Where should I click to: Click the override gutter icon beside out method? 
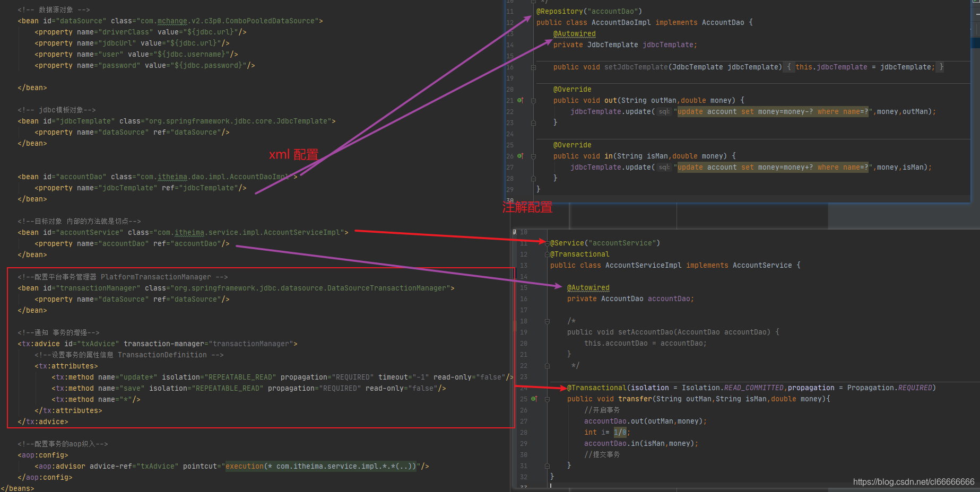(521, 100)
